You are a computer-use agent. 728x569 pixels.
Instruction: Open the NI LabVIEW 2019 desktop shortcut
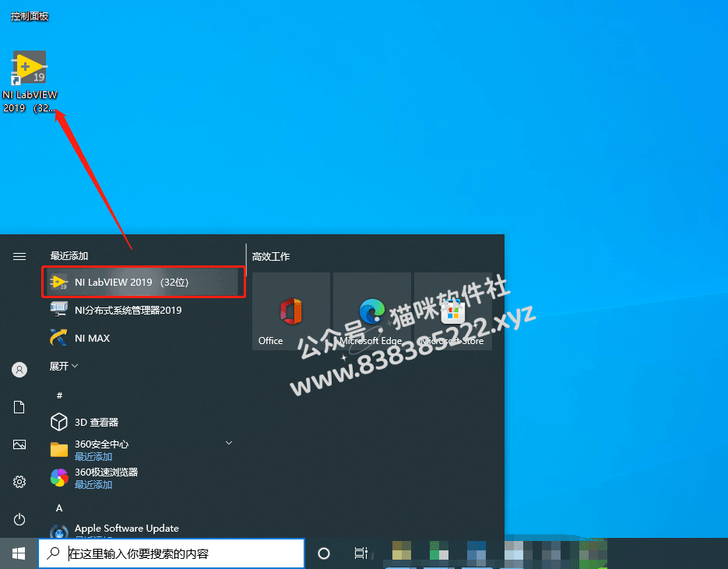tap(30, 81)
